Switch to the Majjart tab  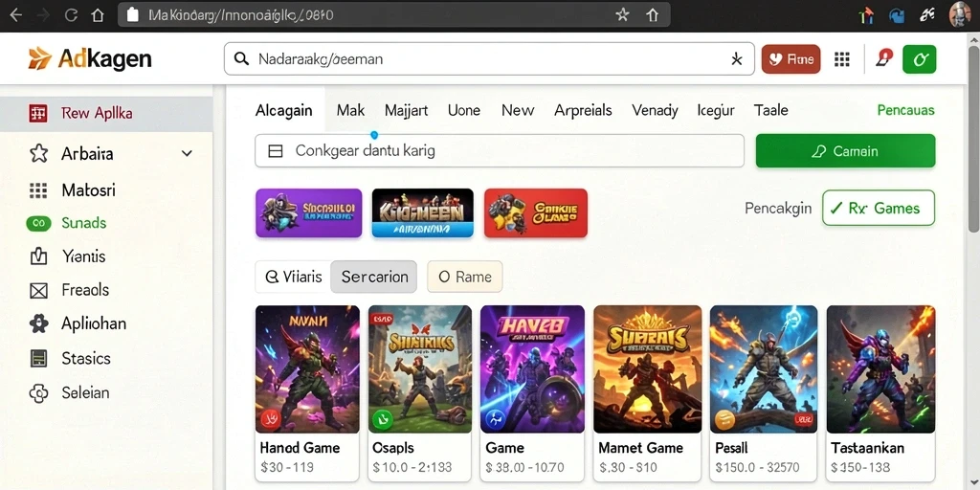[x=406, y=111]
